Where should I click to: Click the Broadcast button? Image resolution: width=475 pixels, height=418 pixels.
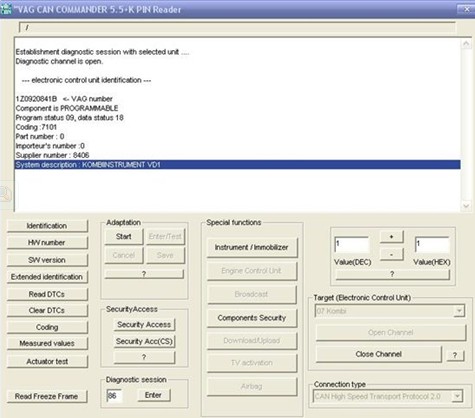click(252, 294)
